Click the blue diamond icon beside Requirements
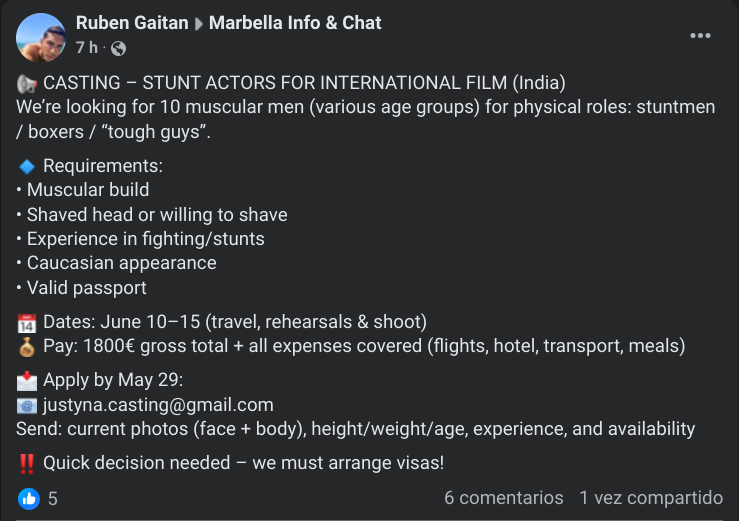 27,166
